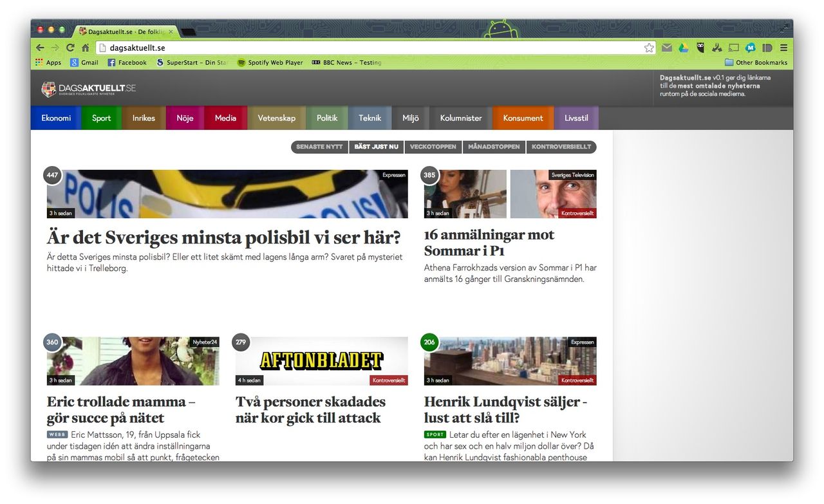Open the Politik category

coord(327,118)
